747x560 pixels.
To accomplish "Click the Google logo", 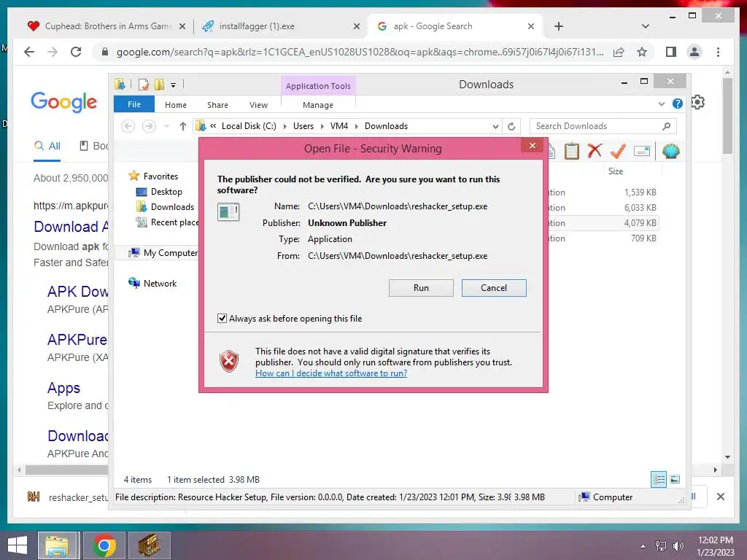I will (64, 102).
